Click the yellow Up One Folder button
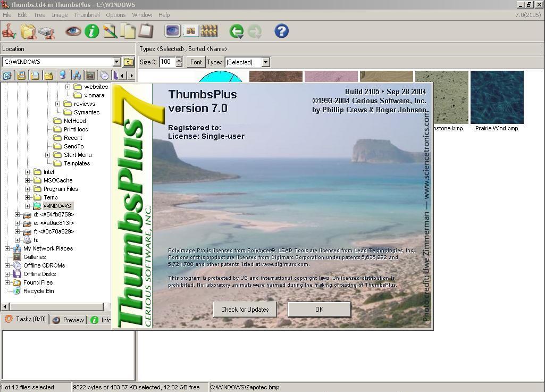This screenshot has height=392, width=545. (x=129, y=62)
